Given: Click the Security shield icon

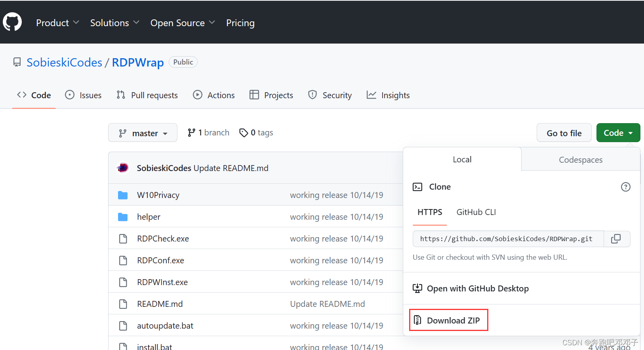Looking at the screenshot, I should pos(312,95).
